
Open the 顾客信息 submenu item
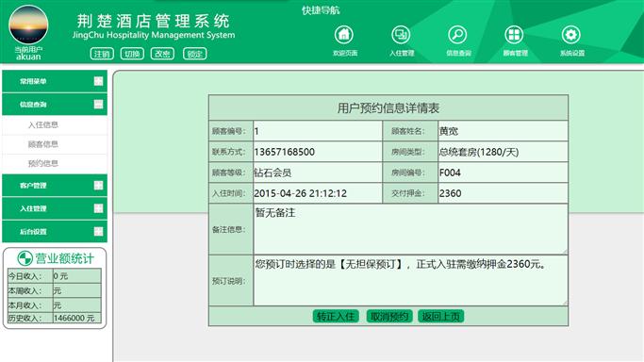pos(43,144)
